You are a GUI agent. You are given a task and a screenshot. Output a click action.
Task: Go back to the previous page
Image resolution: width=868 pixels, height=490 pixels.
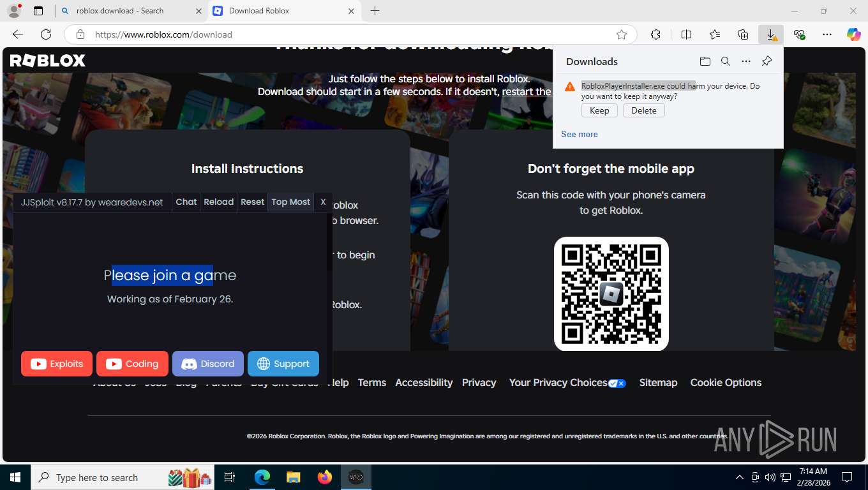coord(18,34)
